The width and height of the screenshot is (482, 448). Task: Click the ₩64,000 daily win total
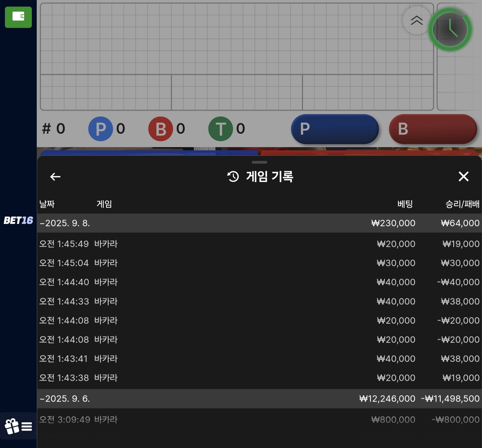(x=460, y=223)
